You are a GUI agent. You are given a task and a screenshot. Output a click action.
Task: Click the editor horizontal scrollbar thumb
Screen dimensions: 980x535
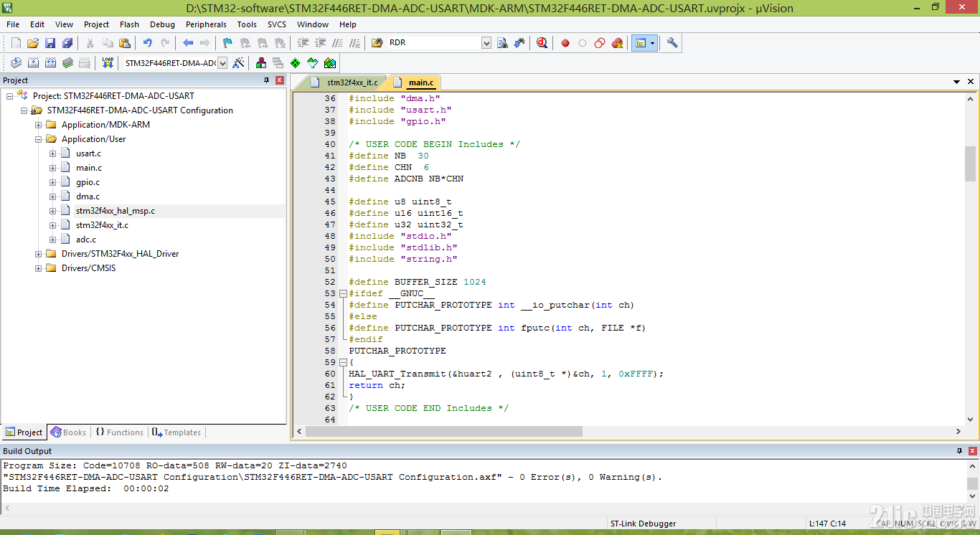click(444, 432)
